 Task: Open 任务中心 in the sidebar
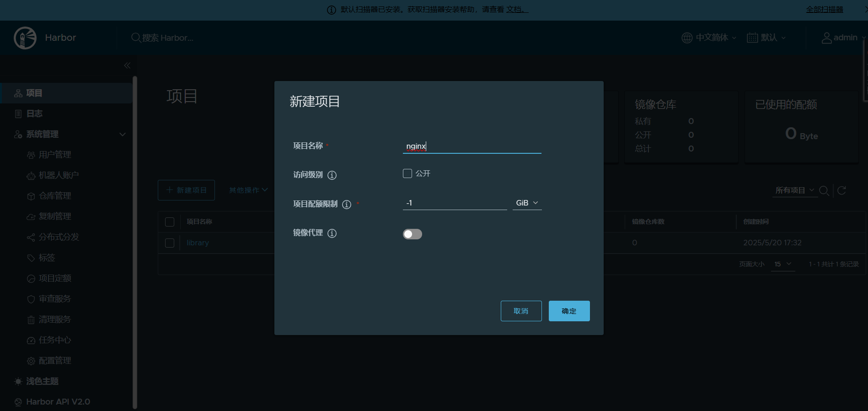coord(55,340)
